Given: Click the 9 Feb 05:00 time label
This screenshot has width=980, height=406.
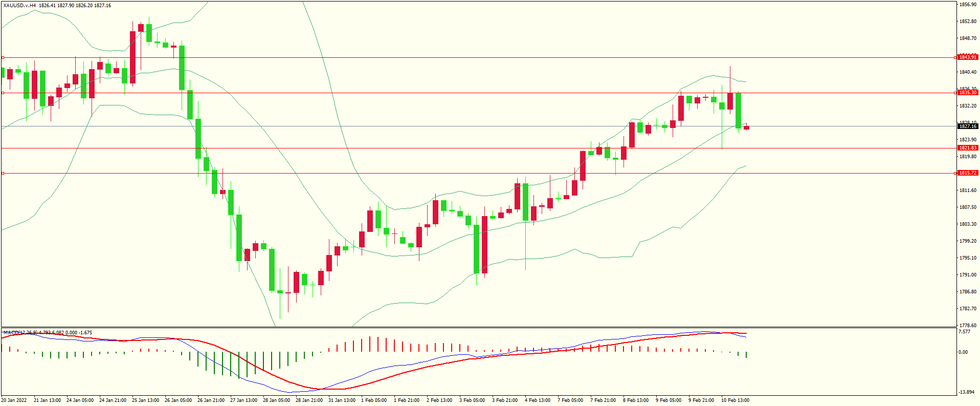Looking at the screenshot, I should [x=669, y=400].
